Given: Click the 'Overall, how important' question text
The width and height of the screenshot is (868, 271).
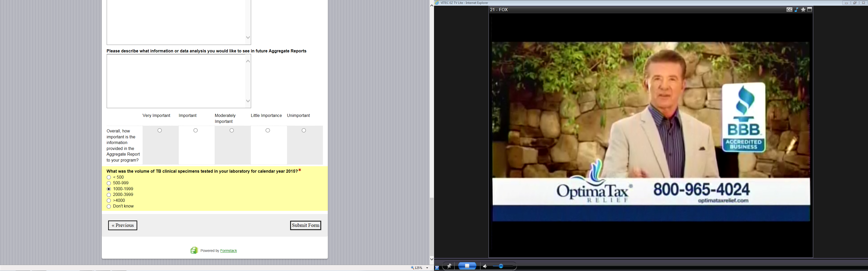Looking at the screenshot, I should (x=123, y=145).
